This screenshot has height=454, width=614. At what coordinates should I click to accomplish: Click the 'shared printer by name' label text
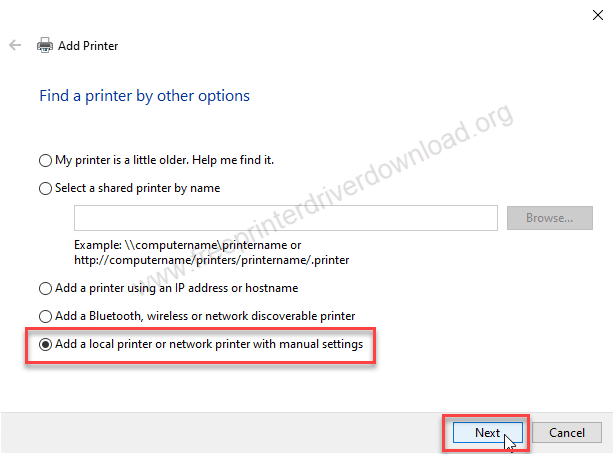tap(159, 188)
